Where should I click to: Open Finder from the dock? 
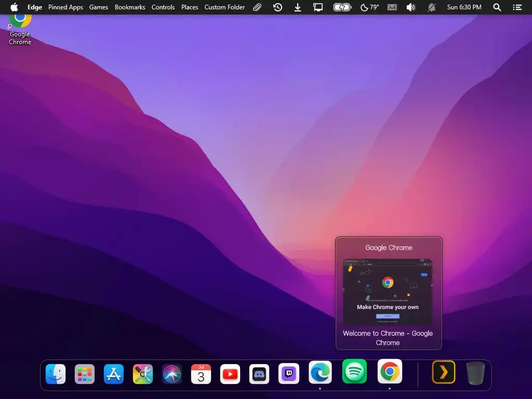tap(55, 374)
